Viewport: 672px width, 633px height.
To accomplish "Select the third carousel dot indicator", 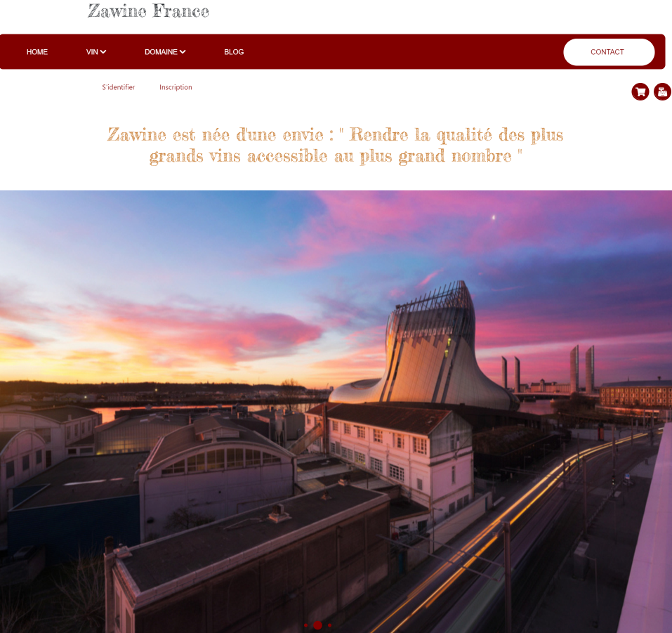I will coord(329,625).
